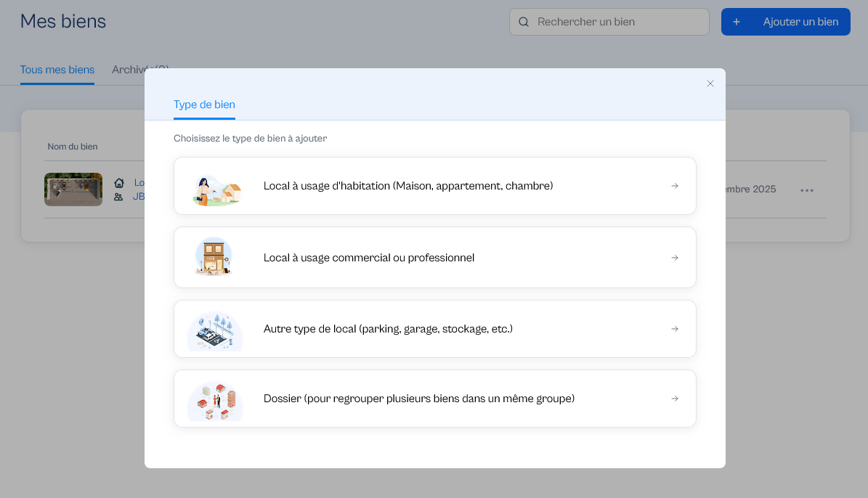Choose "Local à usage commercial ou professionnel"
Viewport: 868px width, 498px height.
pos(369,258)
